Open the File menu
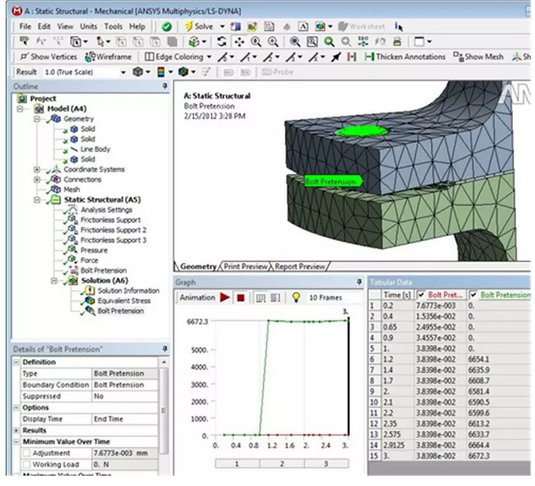Viewport: 535px width, 486px height. (x=25, y=27)
